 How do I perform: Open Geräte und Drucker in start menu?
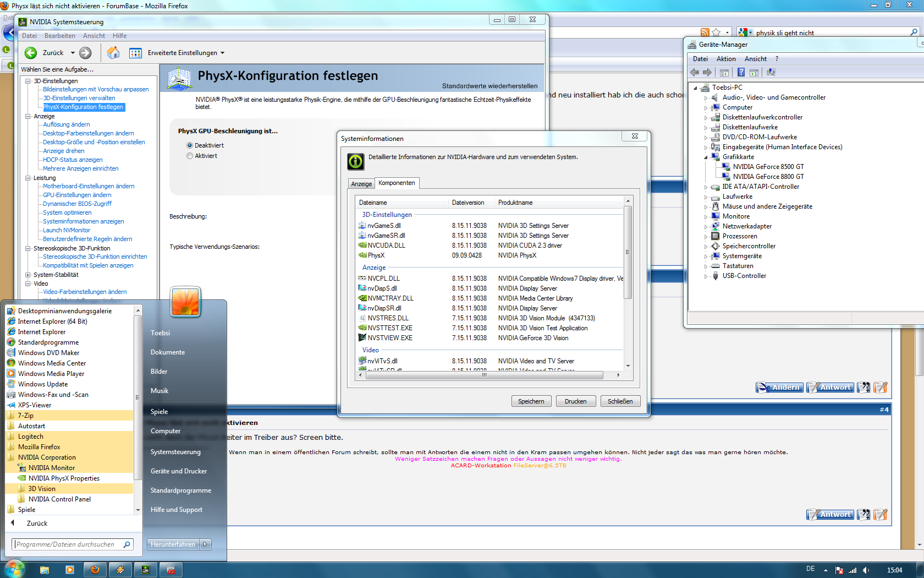[179, 471]
